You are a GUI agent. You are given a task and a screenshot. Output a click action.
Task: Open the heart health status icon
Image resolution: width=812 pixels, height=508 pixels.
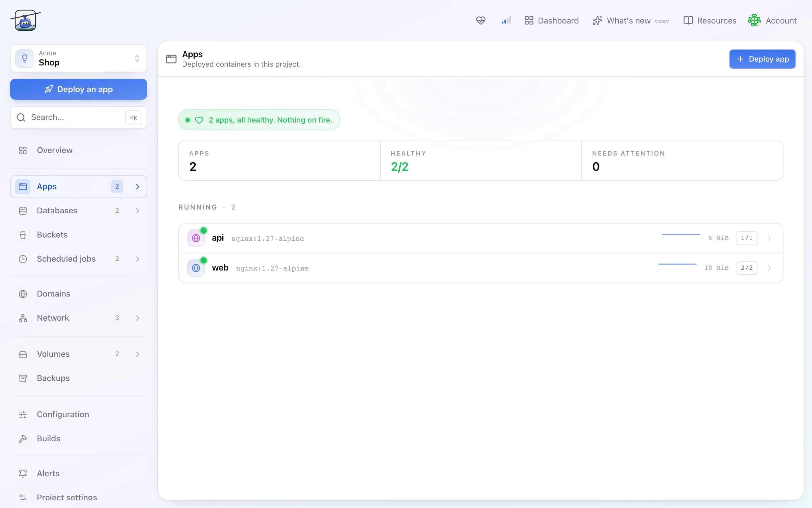pyautogui.click(x=481, y=21)
